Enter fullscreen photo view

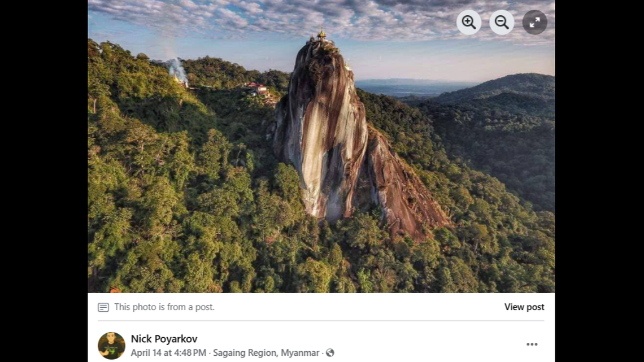click(534, 23)
